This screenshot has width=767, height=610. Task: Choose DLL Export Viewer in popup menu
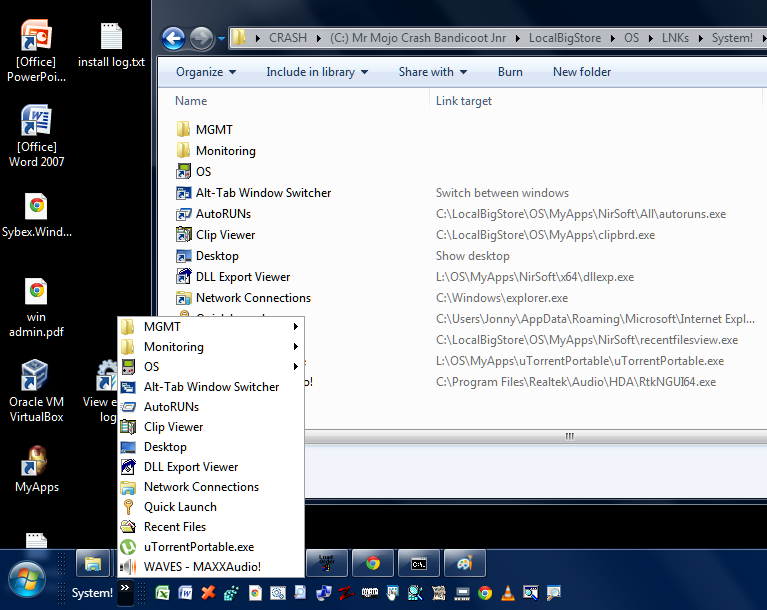pyautogui.click(x=210, y=467)
